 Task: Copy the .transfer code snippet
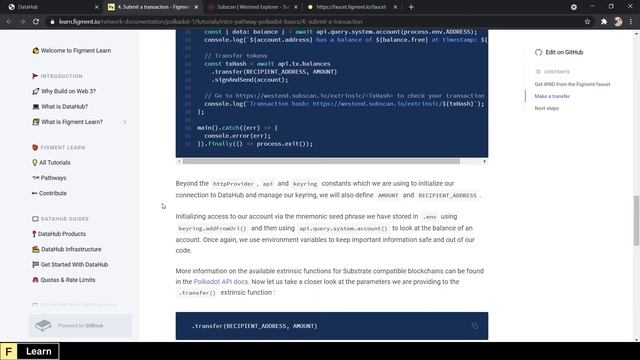point(475,326)
